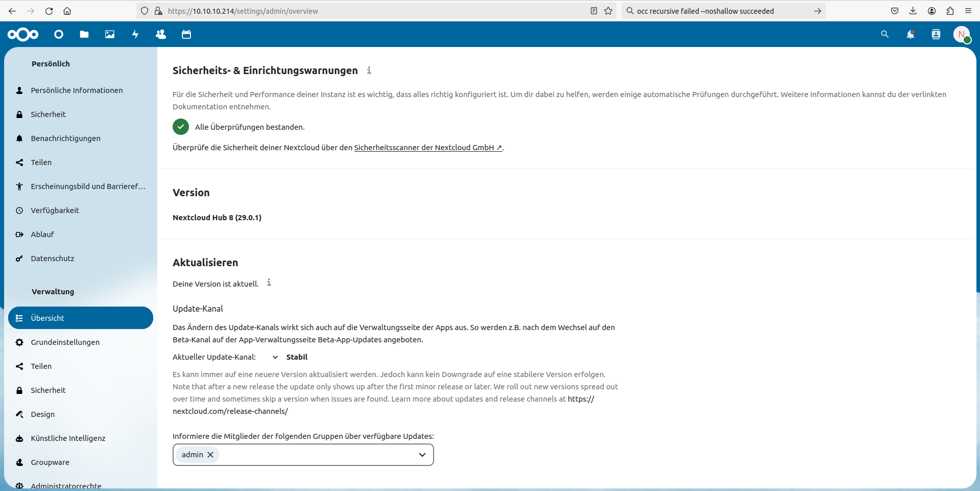Open Teilen under Verwaltung
The image size is (980, 491).
coord(81,366)
